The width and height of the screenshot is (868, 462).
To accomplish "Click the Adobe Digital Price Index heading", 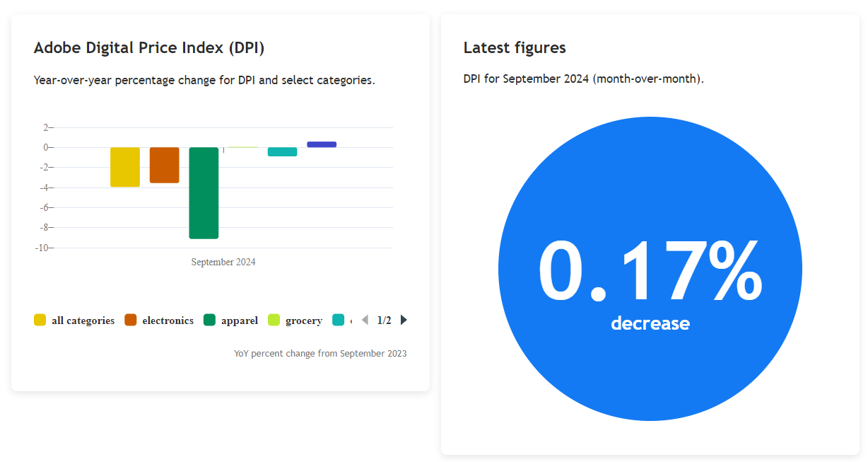I will [149, 48].
